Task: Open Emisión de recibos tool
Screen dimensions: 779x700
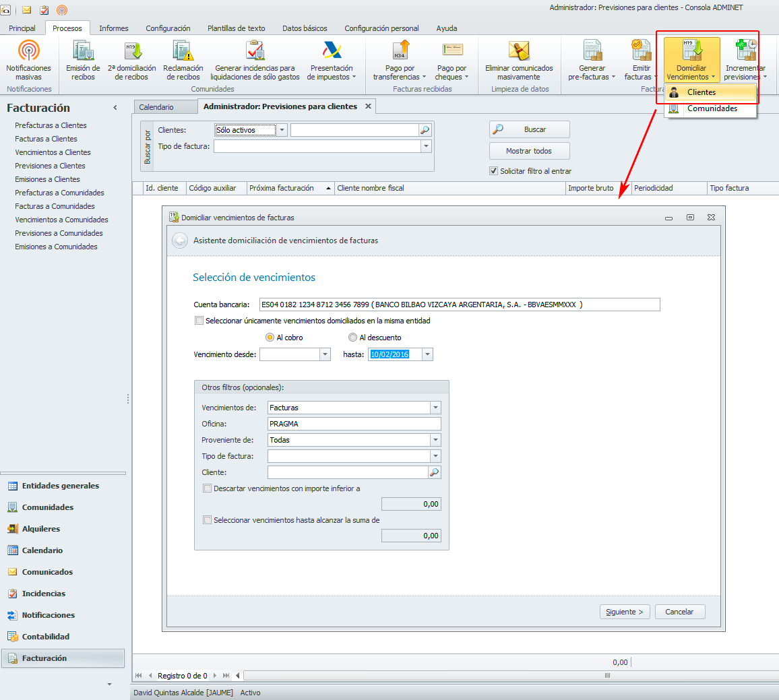Action: pyautogui.click(x=83, y=52)
